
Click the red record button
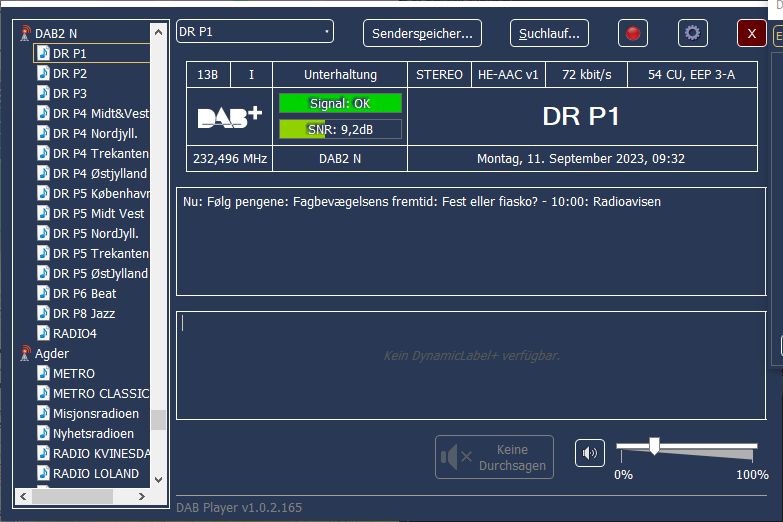633,33
